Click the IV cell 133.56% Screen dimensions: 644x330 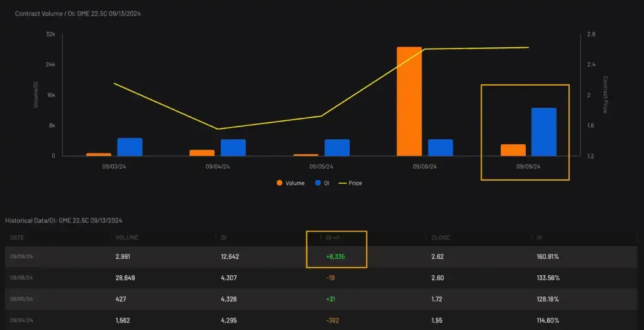(x=548, y=278)
